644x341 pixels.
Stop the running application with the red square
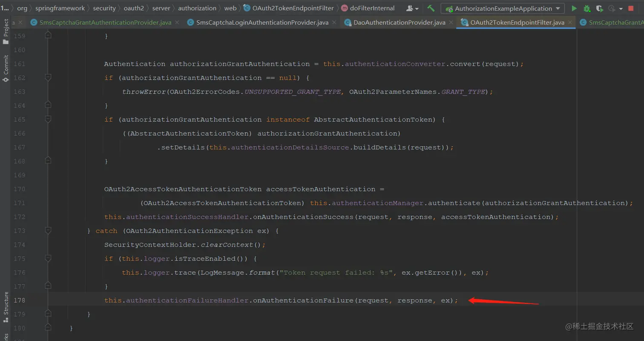[631, 8]
